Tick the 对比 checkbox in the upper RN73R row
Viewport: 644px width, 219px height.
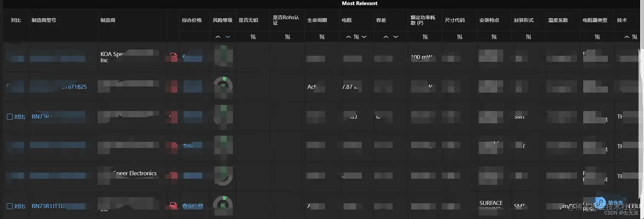10,117
